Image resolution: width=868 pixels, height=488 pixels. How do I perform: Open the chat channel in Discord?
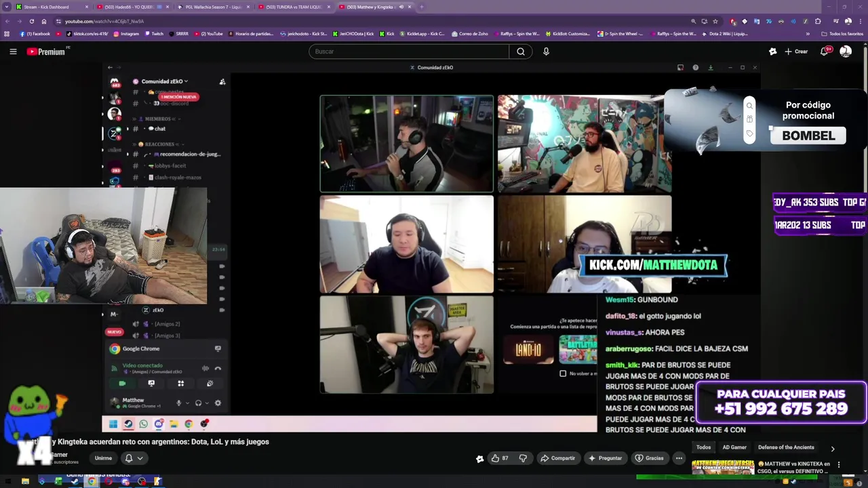[157, 129]
